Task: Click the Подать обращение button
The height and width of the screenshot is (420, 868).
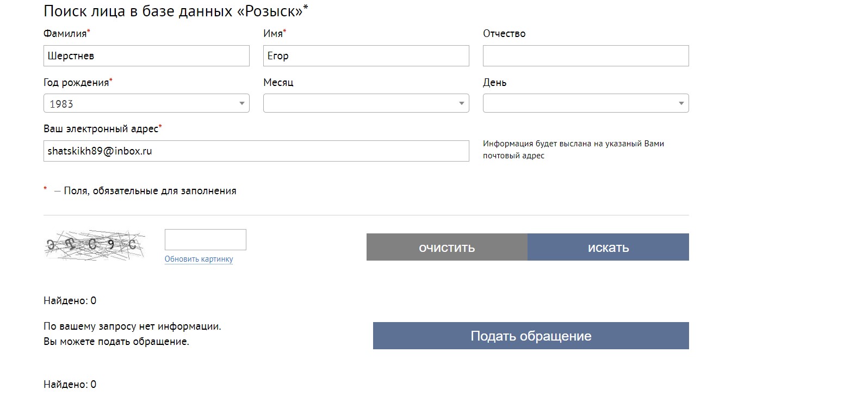Action: (x=531, y=336)
